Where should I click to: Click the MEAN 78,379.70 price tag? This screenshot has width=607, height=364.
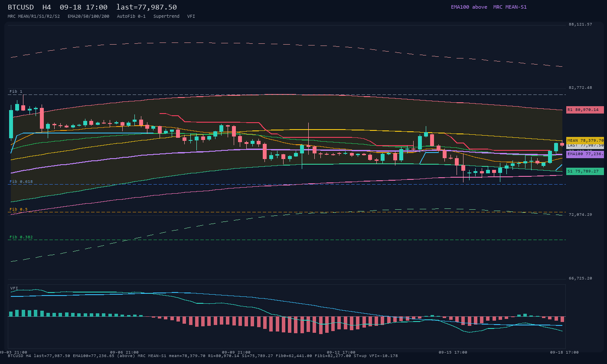585,140
